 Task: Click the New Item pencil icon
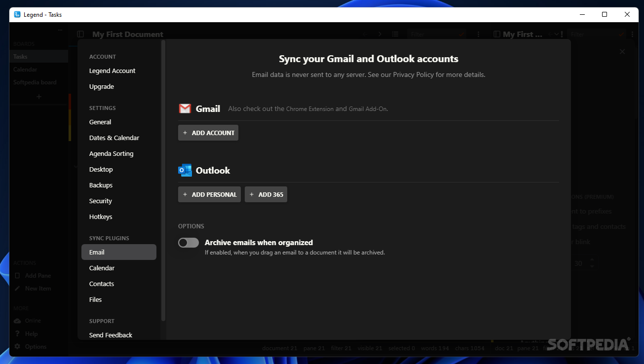pos(17,289)
